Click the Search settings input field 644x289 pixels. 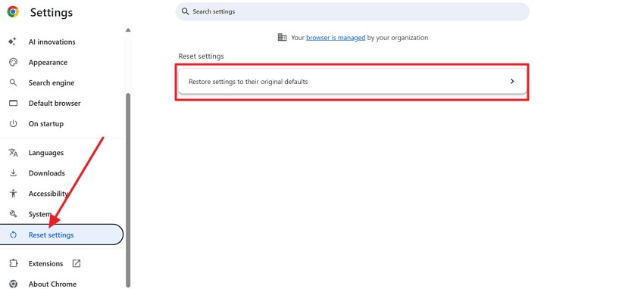352,11
